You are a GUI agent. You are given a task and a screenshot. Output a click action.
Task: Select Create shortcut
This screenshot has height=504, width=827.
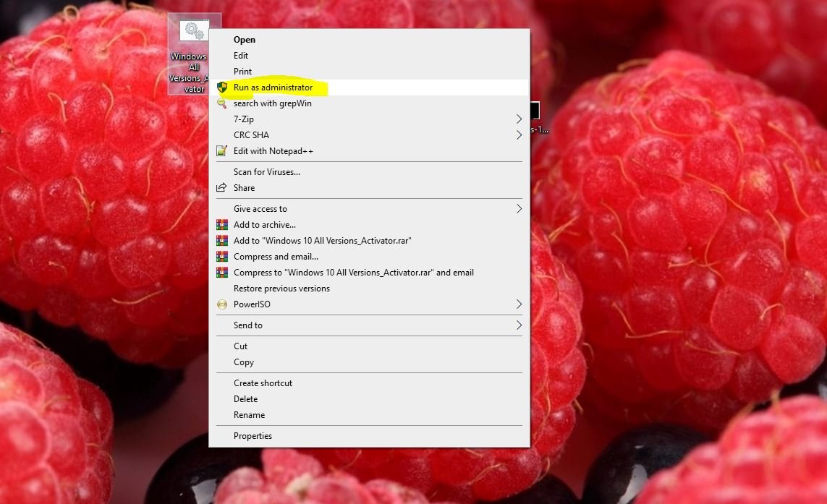(369, 383)
